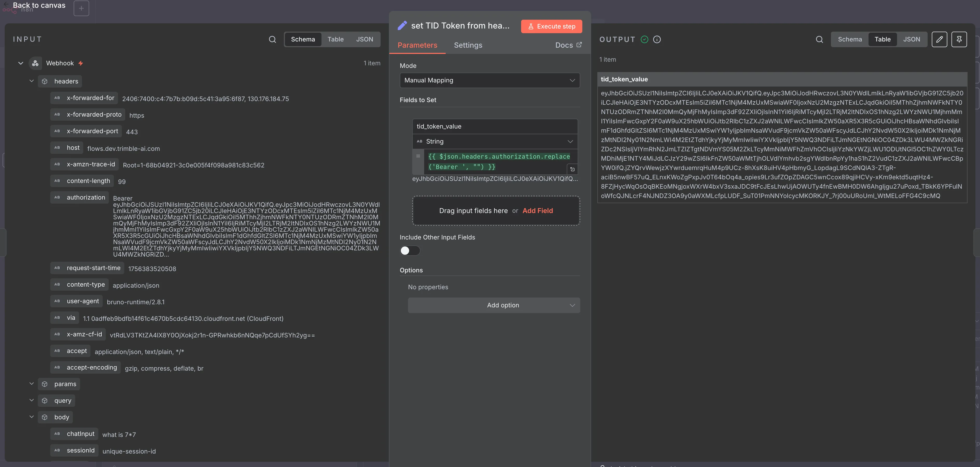The image size is (980, 467).
Task: Click the user-agent header pill
Action: click(x=76, y=301)
